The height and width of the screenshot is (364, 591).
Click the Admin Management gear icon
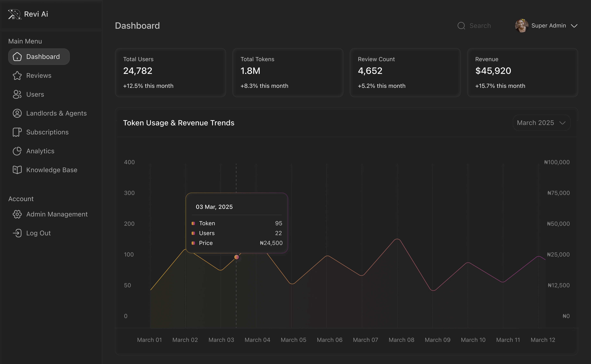point(17,214)
